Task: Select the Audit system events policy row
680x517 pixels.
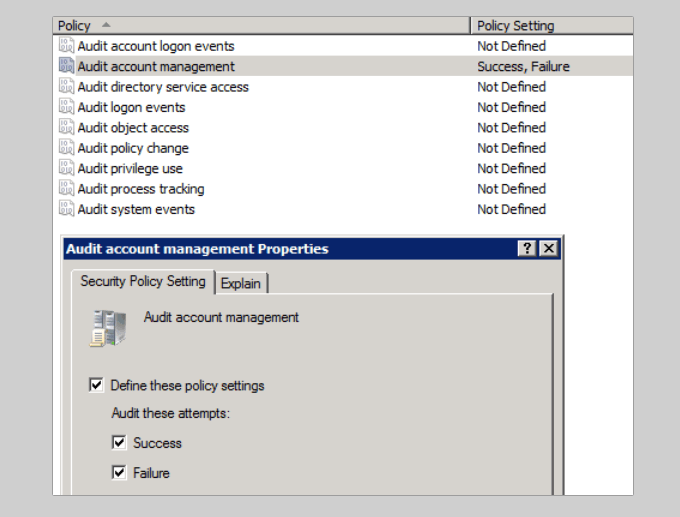Action: [x=136, y=209]
